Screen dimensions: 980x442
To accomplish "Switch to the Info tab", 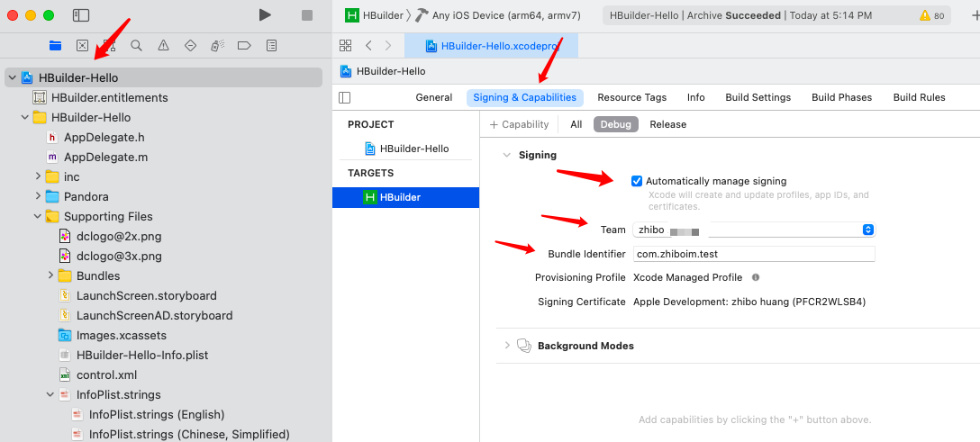I will [x=695, y=97].
